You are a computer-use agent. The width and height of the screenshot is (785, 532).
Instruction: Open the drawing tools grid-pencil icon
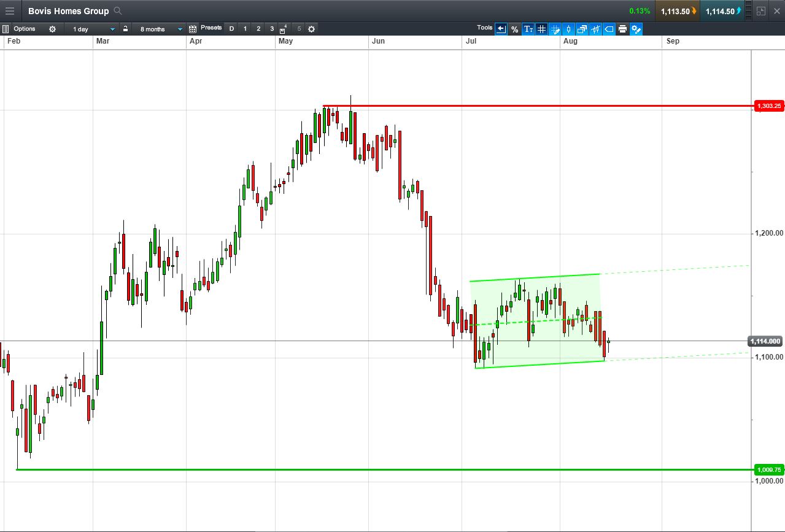[555, 29]
